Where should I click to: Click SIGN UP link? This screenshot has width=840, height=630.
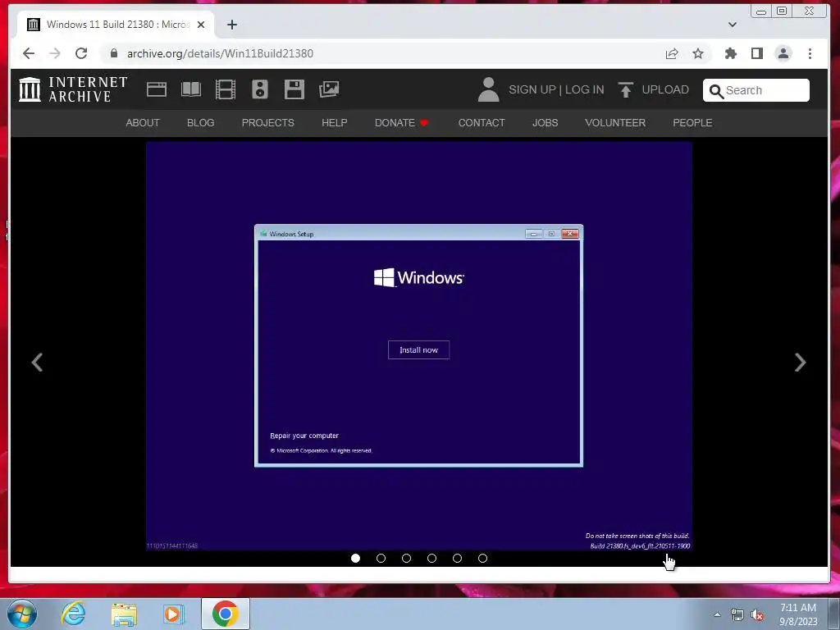pos(532,89)
